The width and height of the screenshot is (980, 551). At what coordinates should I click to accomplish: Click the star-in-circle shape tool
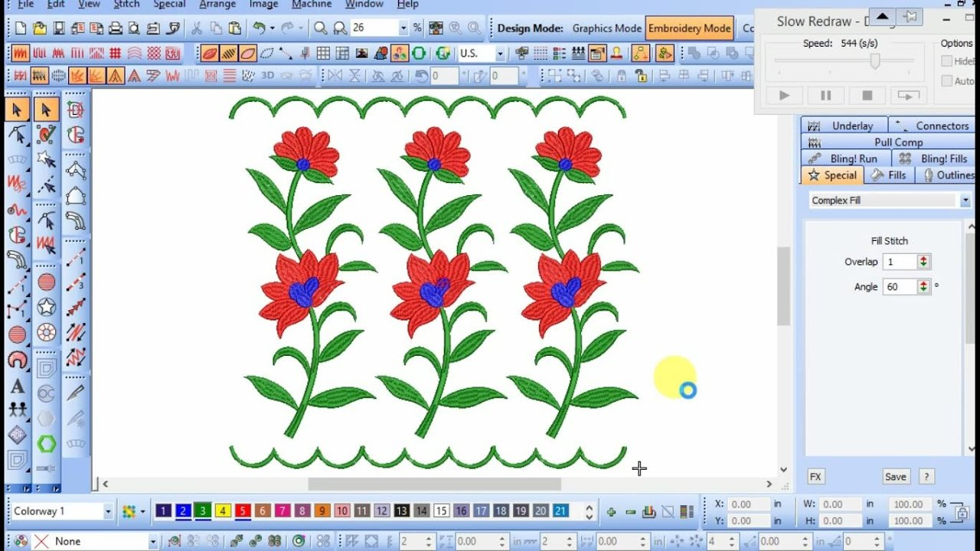pyautogui.click(x=47, y=308)
